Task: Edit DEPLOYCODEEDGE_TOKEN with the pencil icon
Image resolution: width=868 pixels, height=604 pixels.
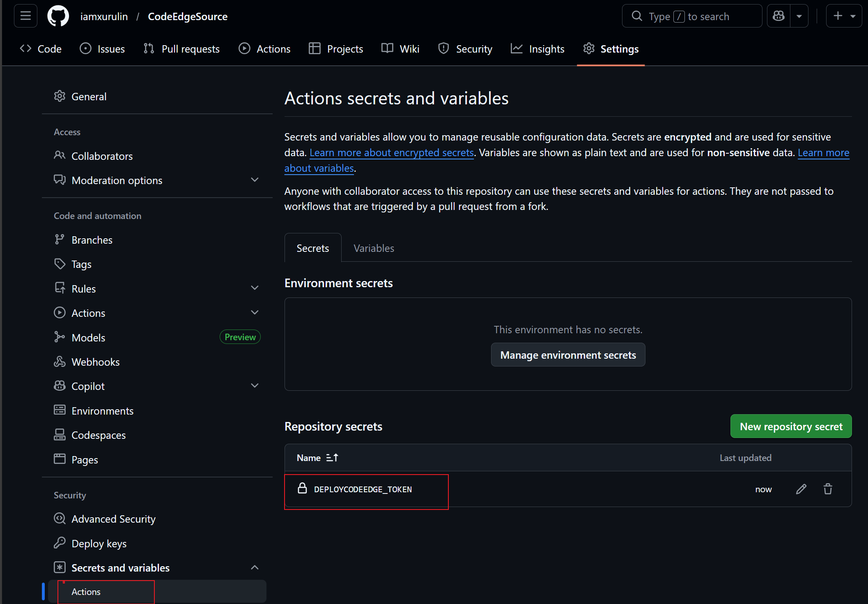Action: pos(801,489)
